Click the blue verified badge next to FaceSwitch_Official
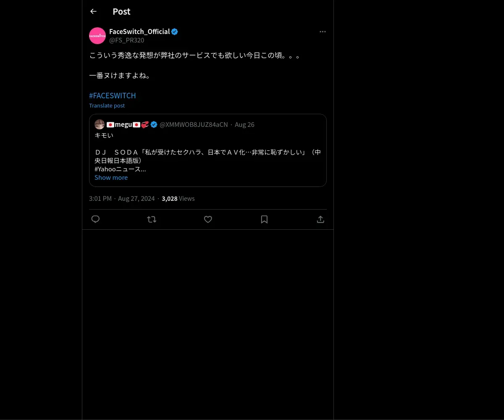 [x=175, y=31]
